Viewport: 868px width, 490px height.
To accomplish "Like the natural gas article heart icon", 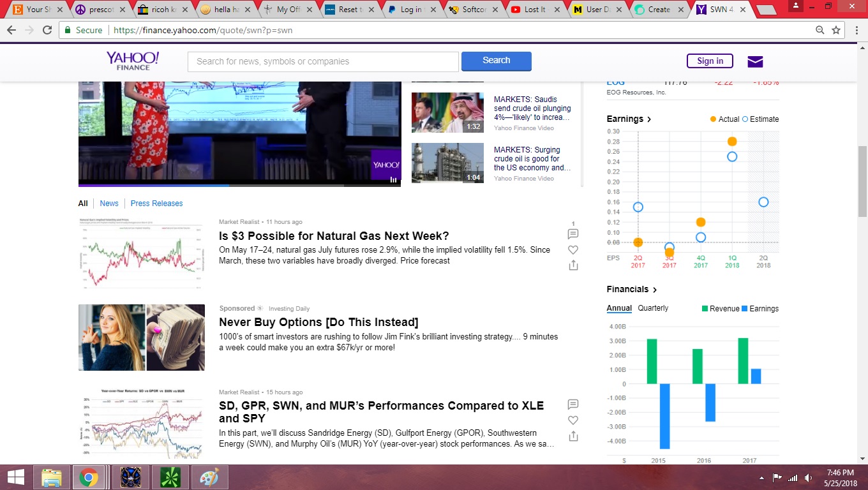I will [573, 250].
